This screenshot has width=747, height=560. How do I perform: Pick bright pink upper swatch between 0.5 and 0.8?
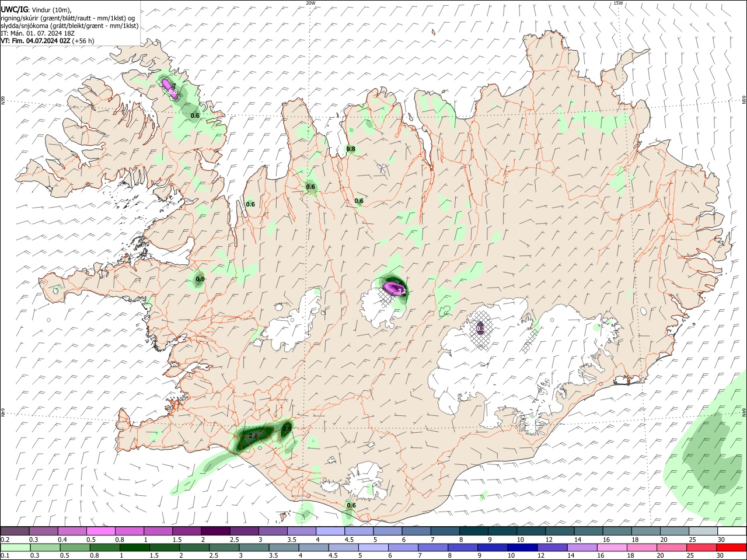100,531
